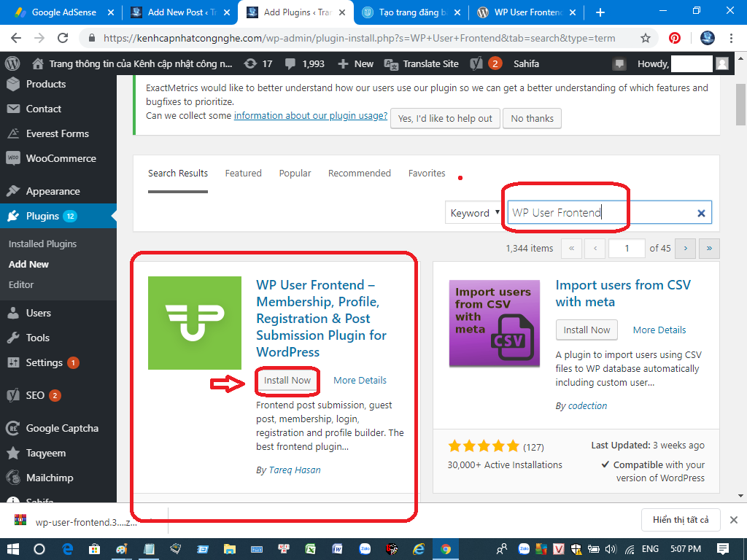The height and width of the screenshot is (560, 747).
Task: Open the comments bubble showing 1,993
Action: click(305, 63)
